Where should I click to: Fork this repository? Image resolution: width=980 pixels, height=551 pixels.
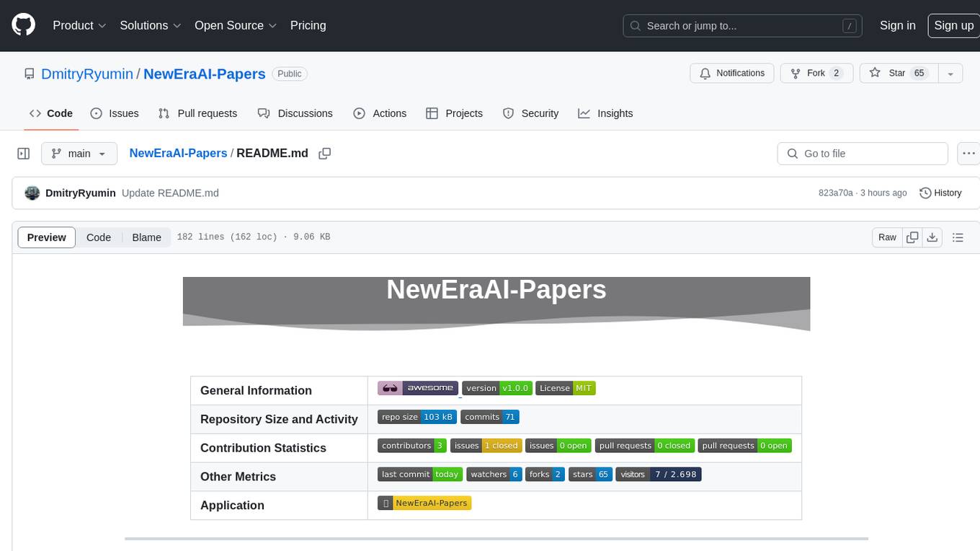click(x=816, y=74)
